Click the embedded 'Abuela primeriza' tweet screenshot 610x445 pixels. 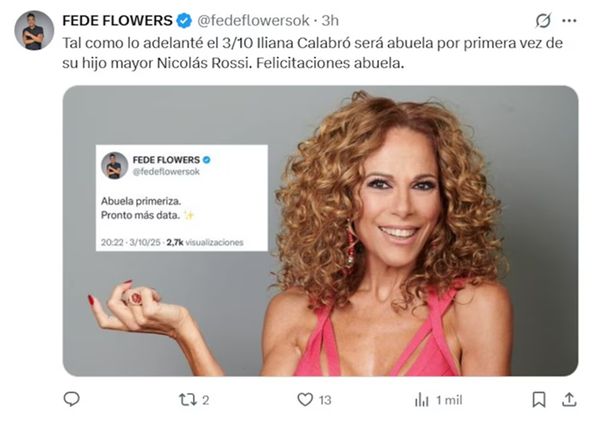tap(182, 197)
